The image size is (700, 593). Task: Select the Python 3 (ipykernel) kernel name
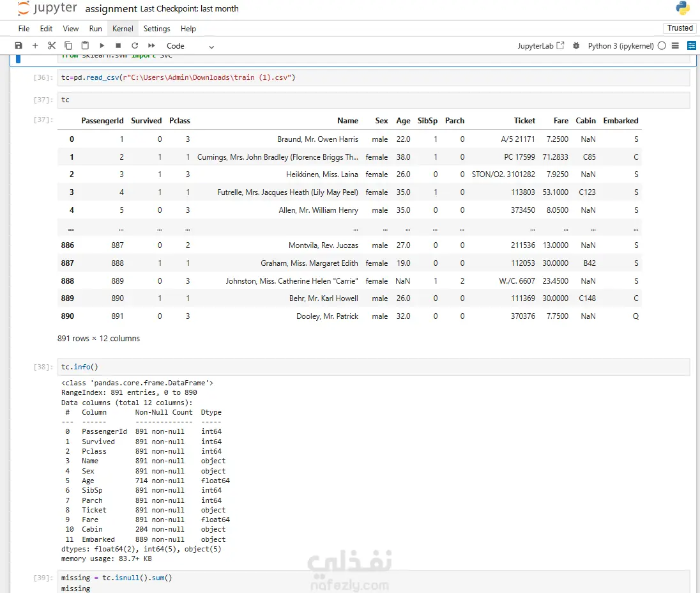[x=621, y=45]
